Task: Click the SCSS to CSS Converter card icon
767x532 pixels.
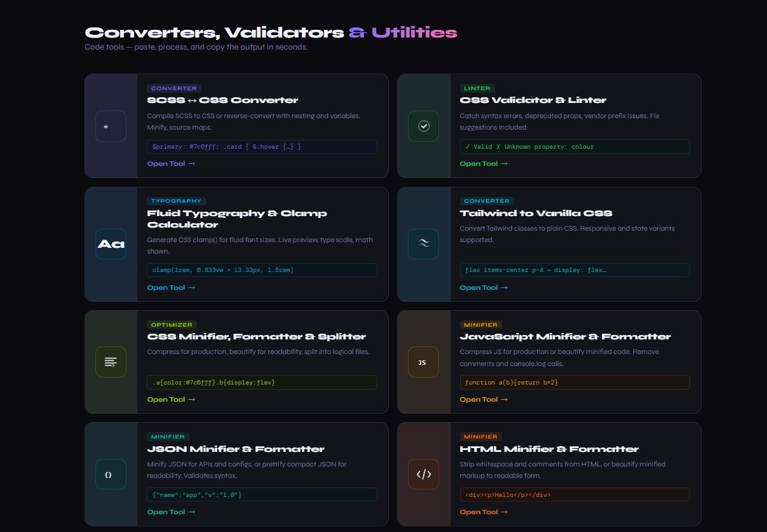Action: click(111, 126)
